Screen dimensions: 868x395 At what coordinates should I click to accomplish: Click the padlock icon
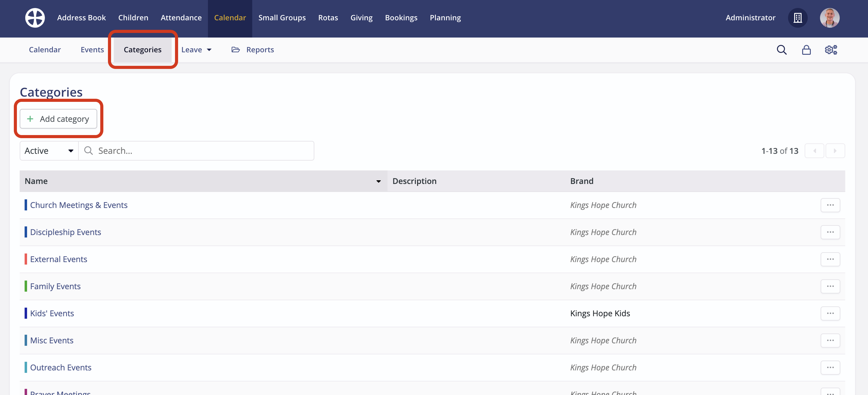point(806,50)
